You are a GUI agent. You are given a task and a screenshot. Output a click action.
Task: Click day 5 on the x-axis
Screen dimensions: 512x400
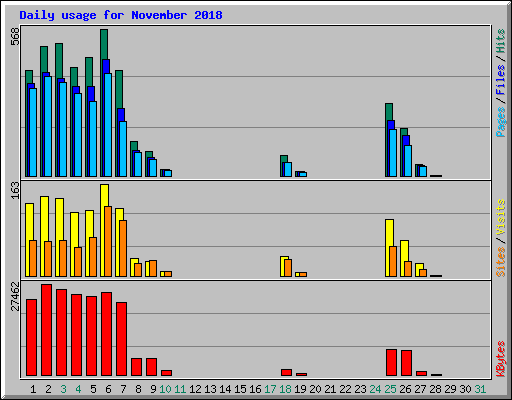[93, 389]
